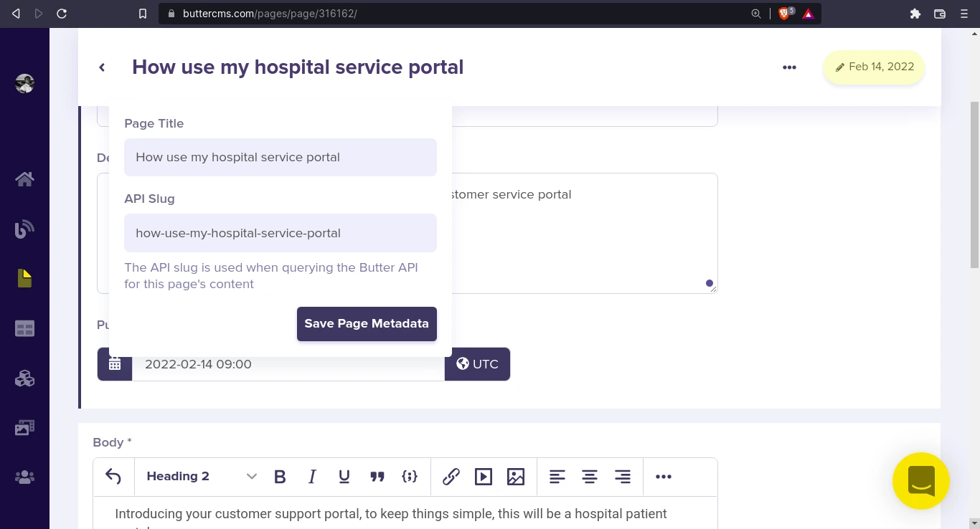Viewport: 980px width, 529px height.
Task: Open Collections sidebar table icon
Action: 24,328
